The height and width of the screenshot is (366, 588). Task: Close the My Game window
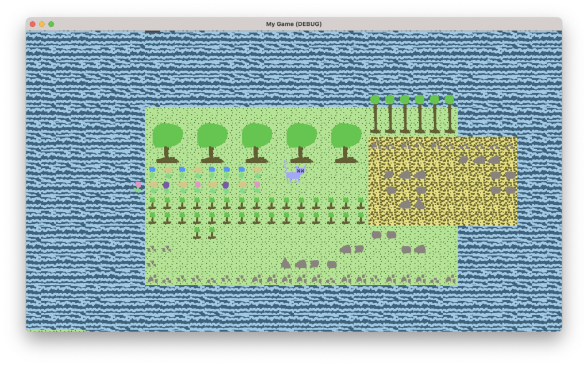(x=33, y=24)
